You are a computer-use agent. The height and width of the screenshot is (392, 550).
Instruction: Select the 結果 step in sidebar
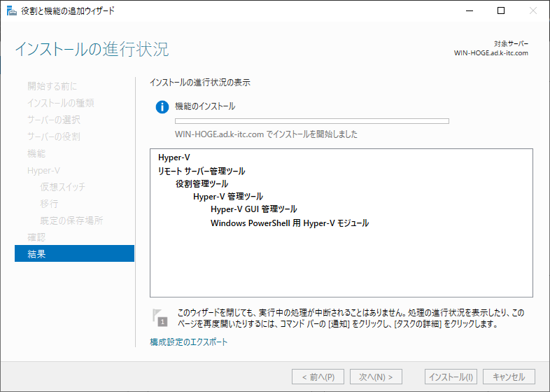click(74, 253)
